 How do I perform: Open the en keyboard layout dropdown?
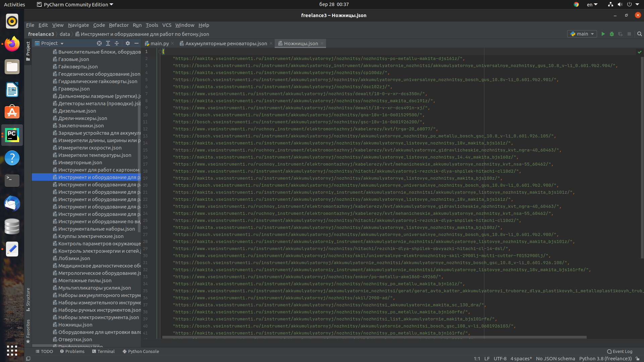click(x=592, y=4)
